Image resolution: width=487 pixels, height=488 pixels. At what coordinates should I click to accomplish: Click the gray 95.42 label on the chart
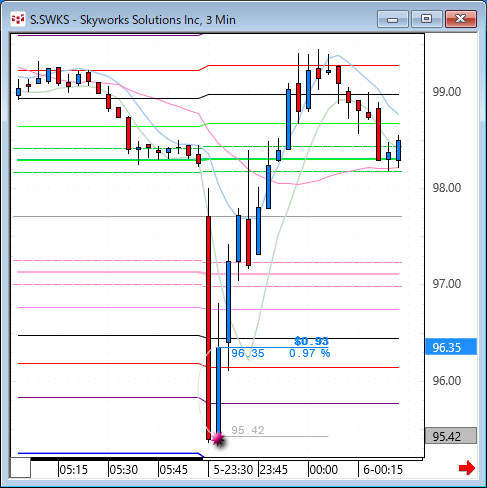click(x=248, y=430)
